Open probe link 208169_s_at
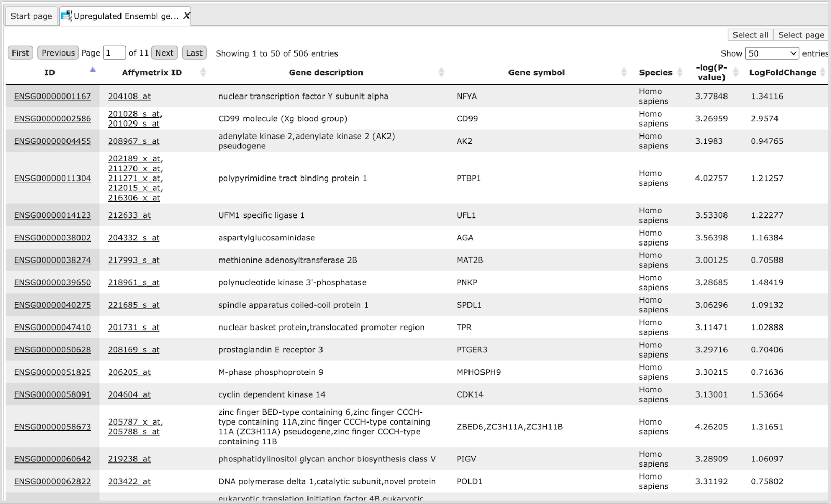This screenshot has height=504, width=831. point(134,349)
